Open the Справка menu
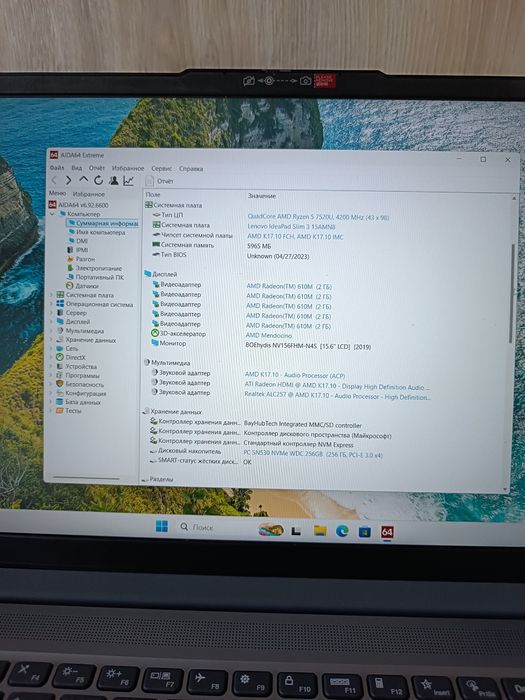 (191, 169)
